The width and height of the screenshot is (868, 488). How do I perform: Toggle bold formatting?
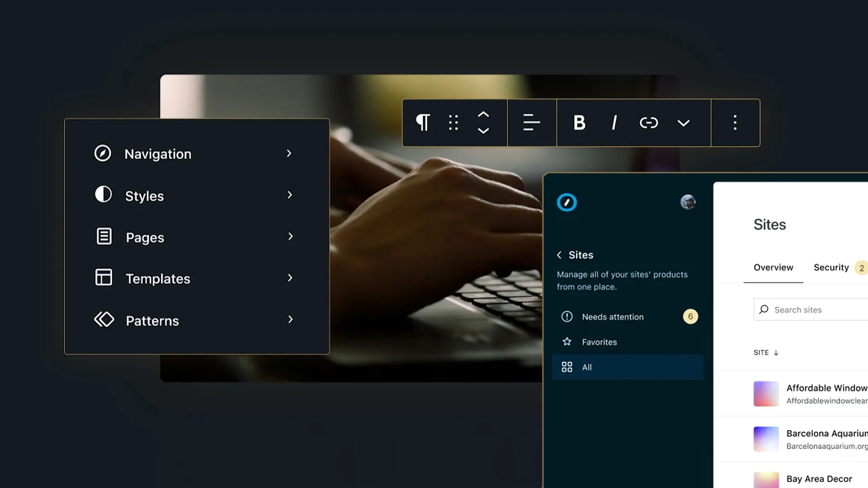579,122
